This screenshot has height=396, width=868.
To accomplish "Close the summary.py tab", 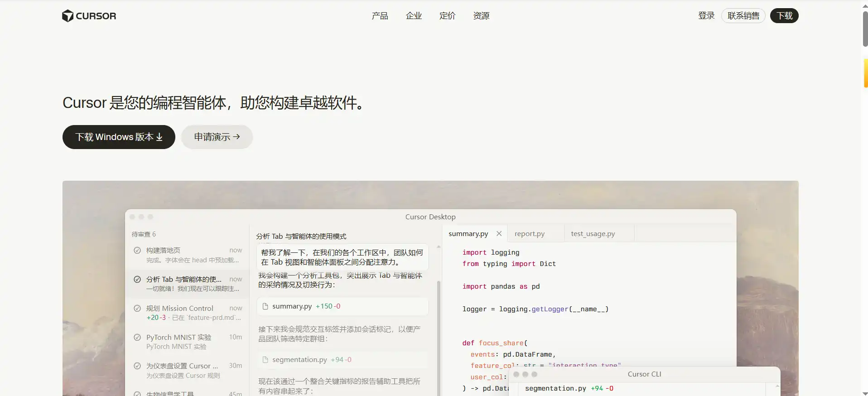I will click(x=499, y=233).
